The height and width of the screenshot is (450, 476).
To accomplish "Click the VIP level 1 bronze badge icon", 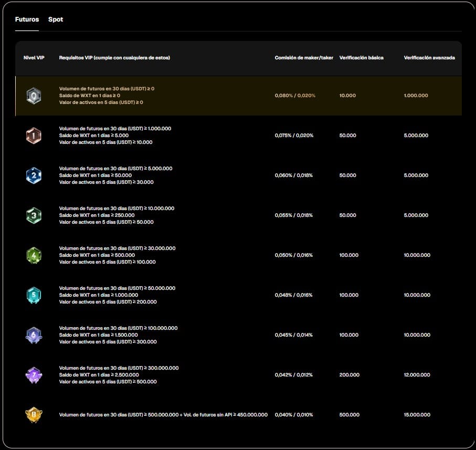I will point(34,135).
